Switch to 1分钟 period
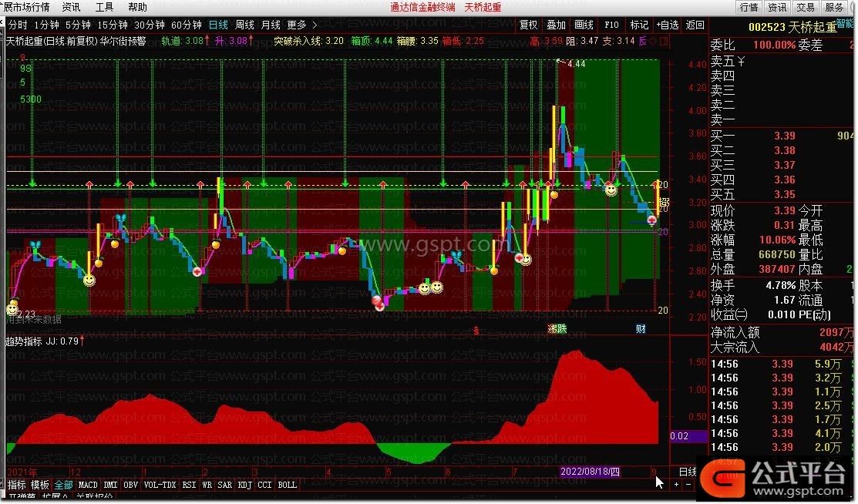 46,25
